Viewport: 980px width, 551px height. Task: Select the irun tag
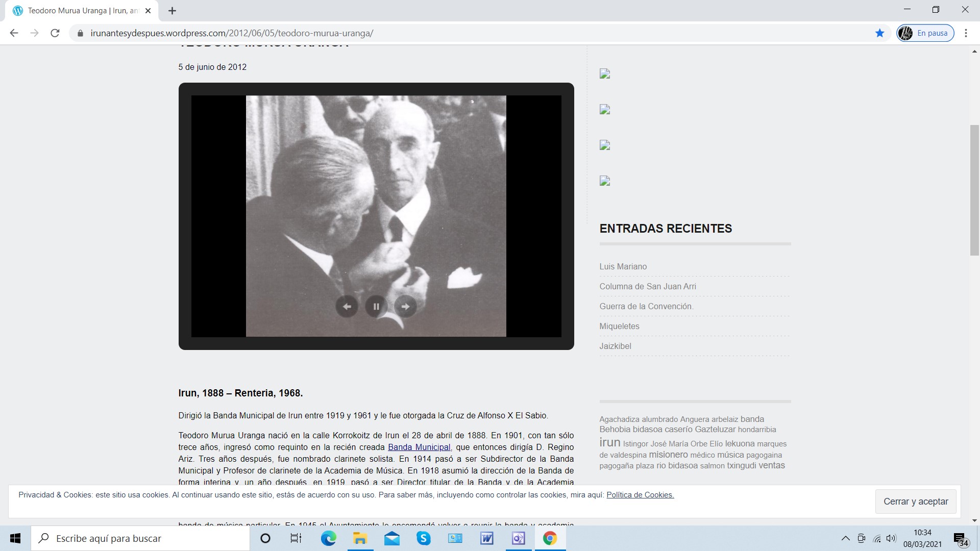(x=609, y=442)
